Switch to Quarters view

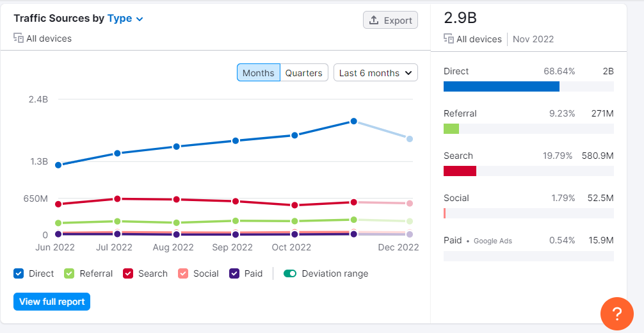[x=304, y=73]
